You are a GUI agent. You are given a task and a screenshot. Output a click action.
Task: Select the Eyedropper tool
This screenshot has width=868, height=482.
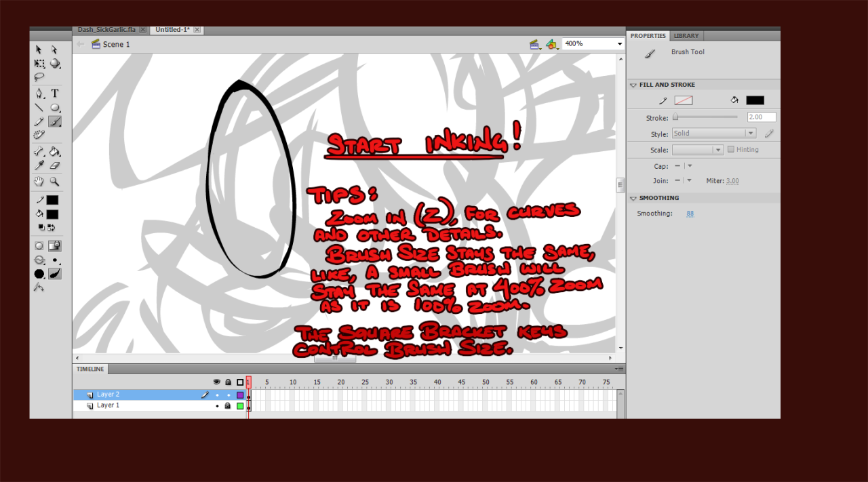pos(39,165)
